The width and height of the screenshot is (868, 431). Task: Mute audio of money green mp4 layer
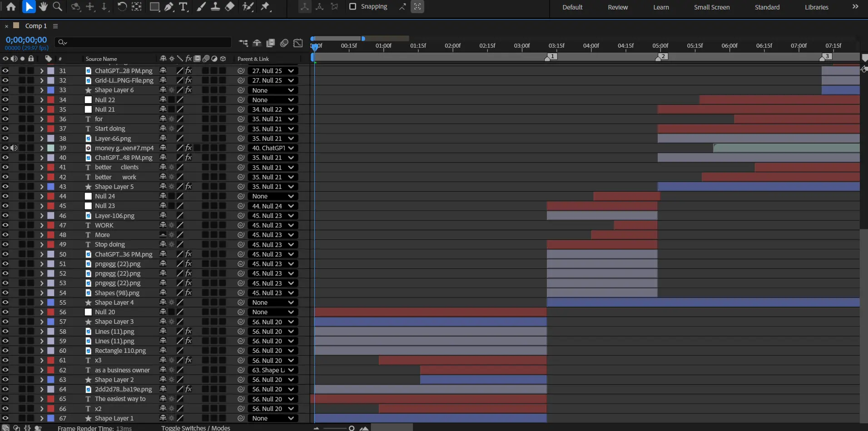point(14,148)
